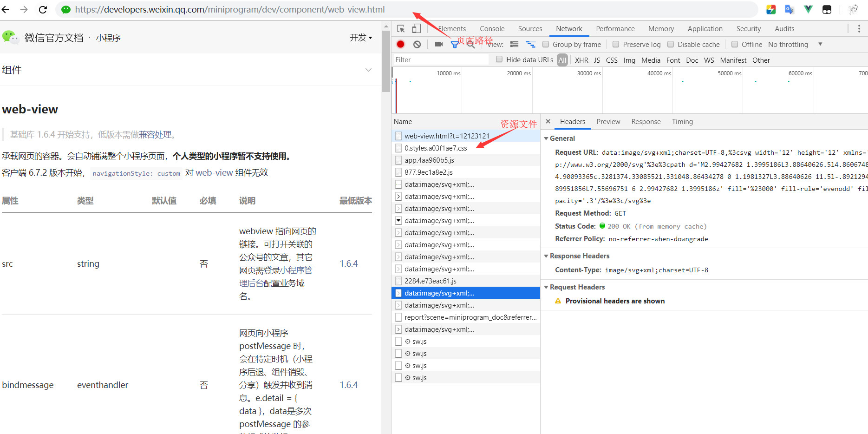The height and width of the screenshot is (434, 868).
Task: Close the request details pane with X
Action: (548, 121)
